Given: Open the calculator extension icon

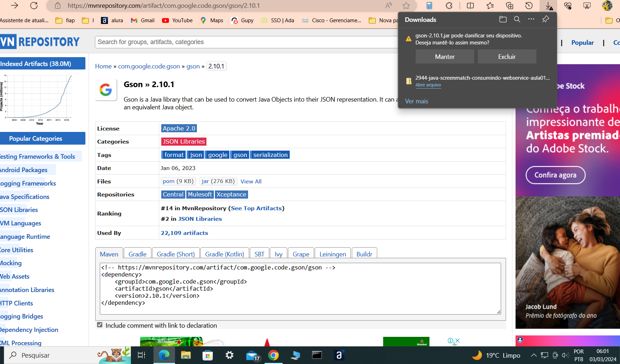Looking at the screenshot, I should pyautogui.click(x=429, y=6).
